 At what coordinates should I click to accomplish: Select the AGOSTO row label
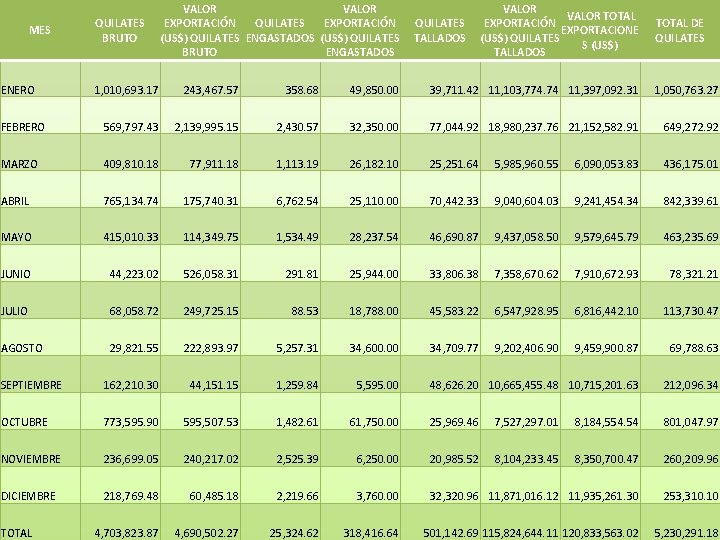coord(22,348)
